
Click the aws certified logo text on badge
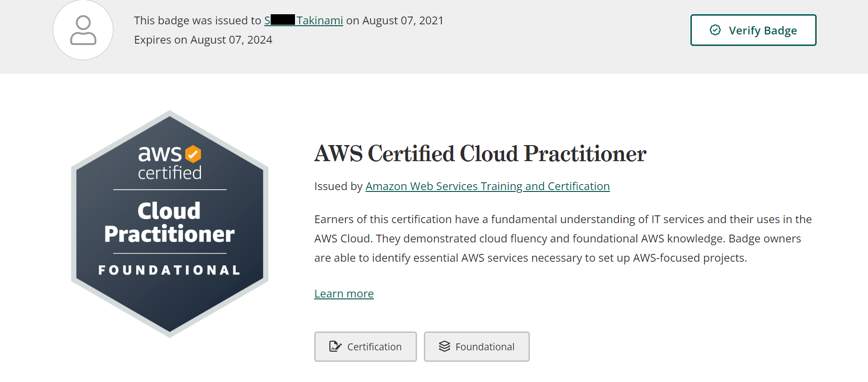pos(170,163)
